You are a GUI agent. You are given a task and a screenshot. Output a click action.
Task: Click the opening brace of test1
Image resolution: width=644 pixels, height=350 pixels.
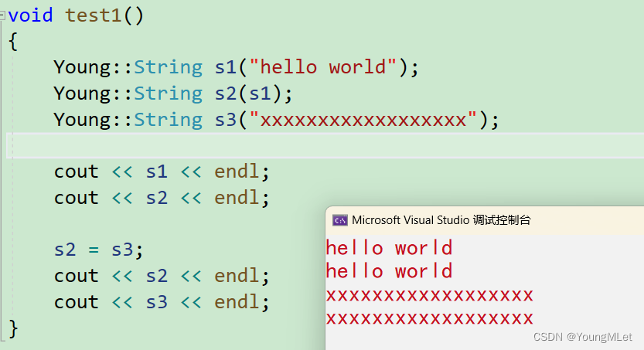coord(13,41)
